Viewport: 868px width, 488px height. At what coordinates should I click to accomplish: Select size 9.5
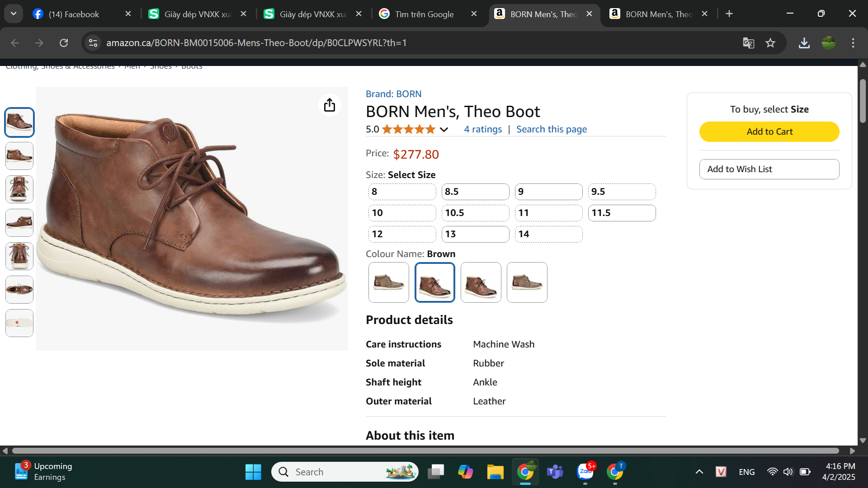click(622, 192)
